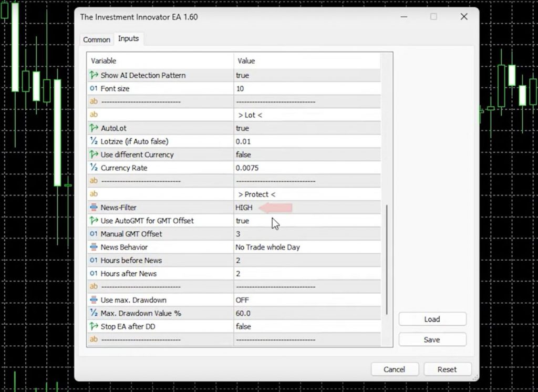Click the fraction icon next to Max. Drawdown Value %

(x=94, y=313)
